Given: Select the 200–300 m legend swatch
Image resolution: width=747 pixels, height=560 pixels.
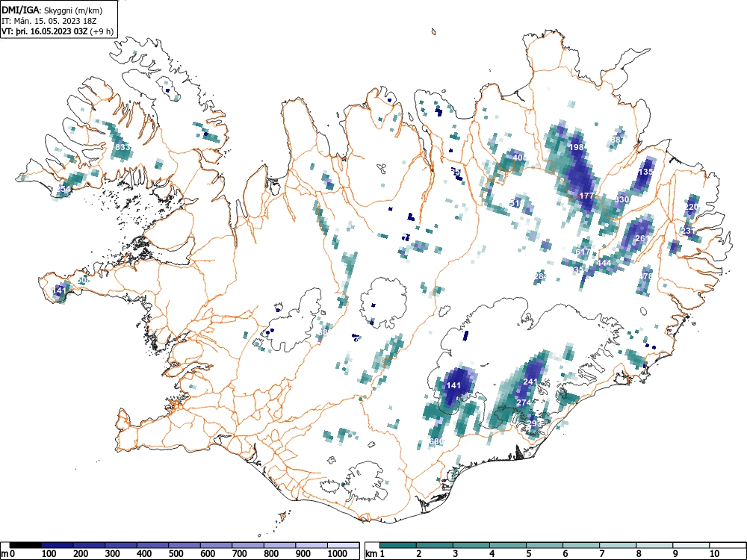Looking at the screenshot, I should 90,545.
